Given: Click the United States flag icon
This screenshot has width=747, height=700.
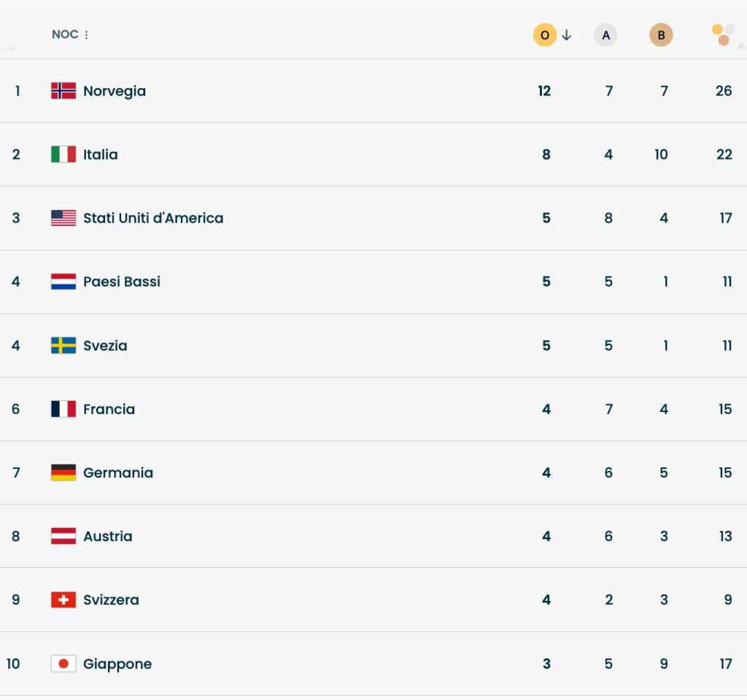Looking at the screenshot, I should point(63,217).
